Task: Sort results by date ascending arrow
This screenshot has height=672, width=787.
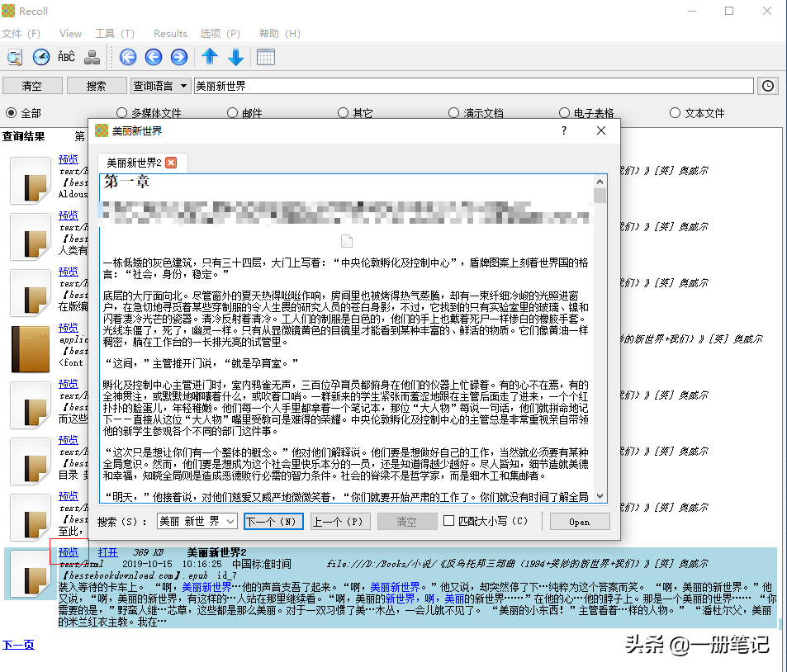Action: coord(210,57)
